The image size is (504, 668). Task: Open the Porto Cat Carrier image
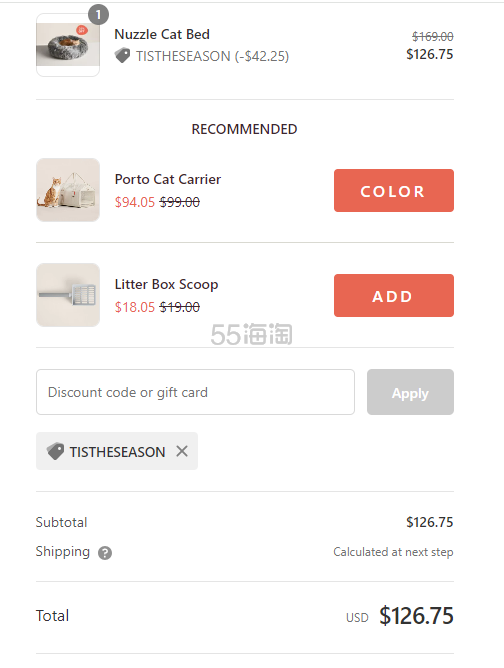click(68, 190)
